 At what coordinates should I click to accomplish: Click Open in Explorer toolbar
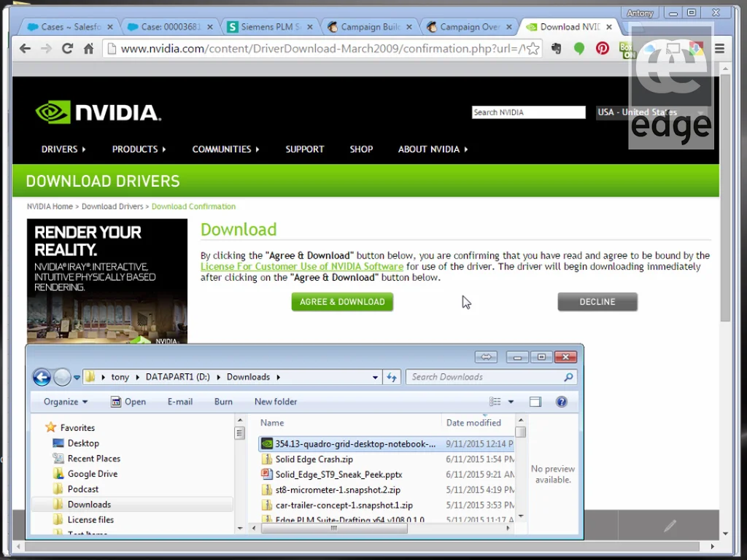point(128,402)
